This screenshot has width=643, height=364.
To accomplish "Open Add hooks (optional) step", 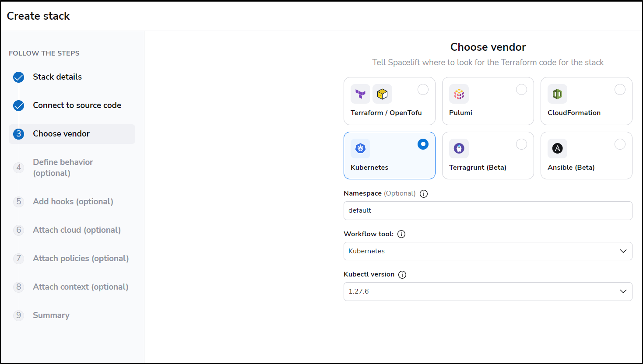I will [x=73, y=202].
